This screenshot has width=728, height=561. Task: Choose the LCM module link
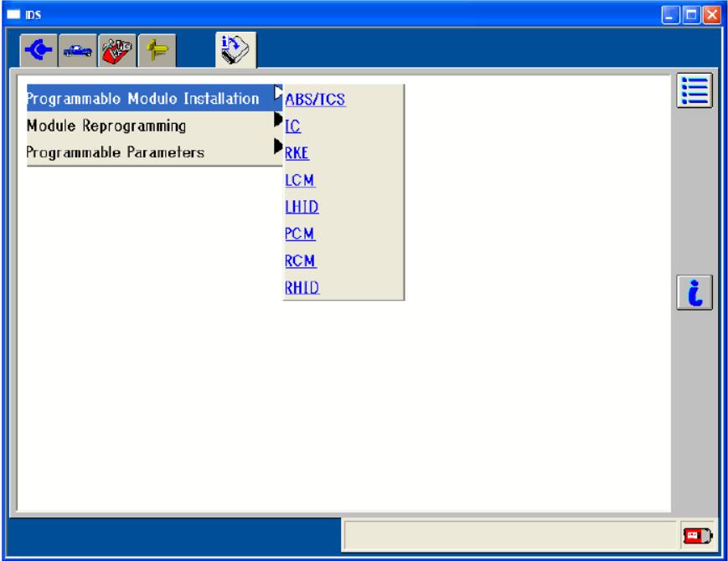point(300,180)
